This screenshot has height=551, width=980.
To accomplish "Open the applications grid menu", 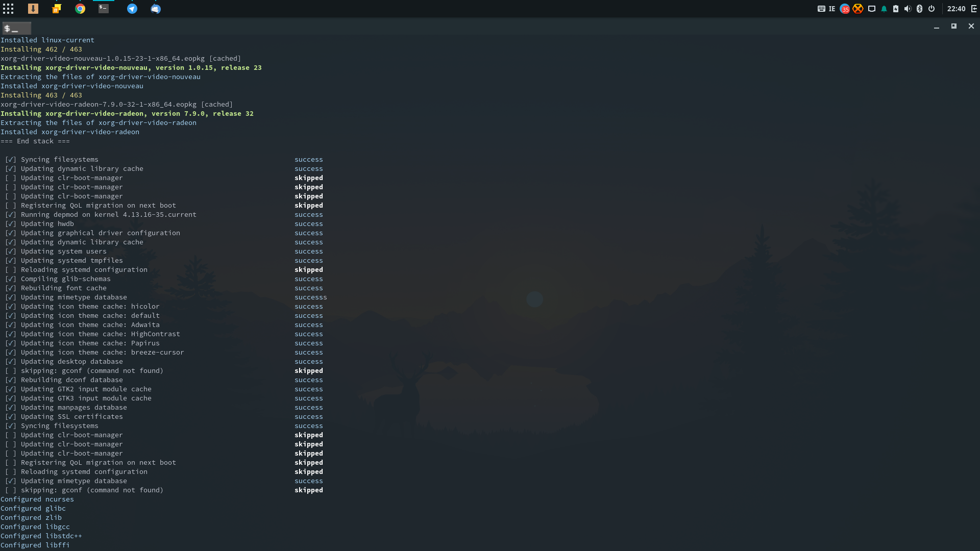I will pos(8,9).
